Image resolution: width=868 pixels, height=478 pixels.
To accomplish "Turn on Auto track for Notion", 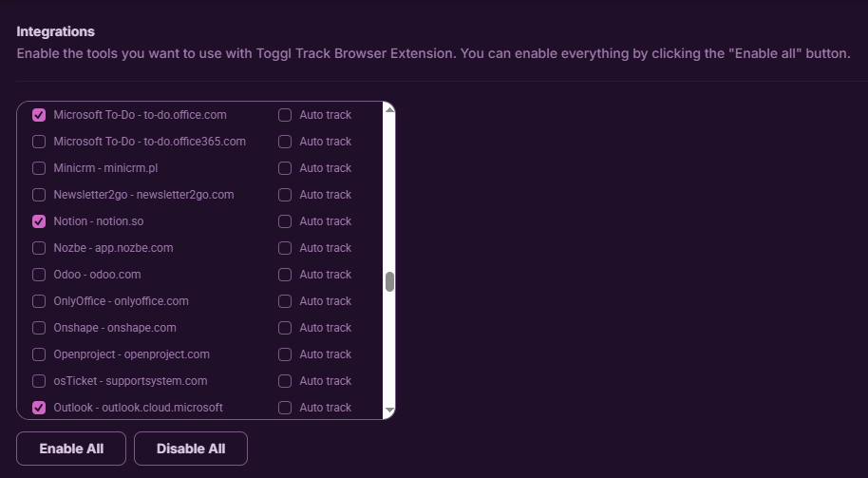I will [285, 221].
